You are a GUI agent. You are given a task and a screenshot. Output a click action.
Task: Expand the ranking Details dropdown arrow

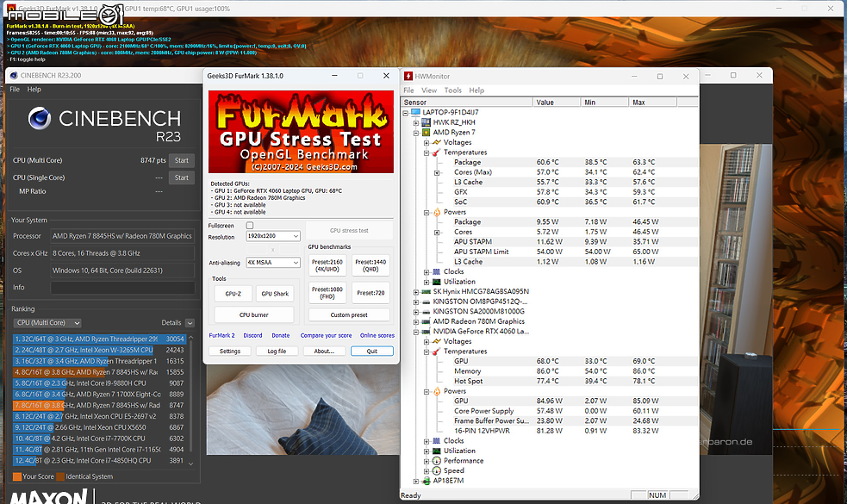190,323
